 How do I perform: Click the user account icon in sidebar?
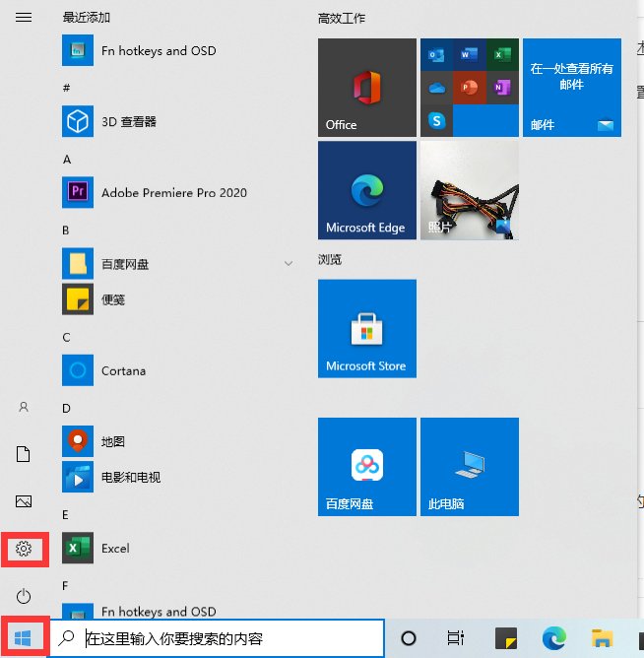(24, 407)
